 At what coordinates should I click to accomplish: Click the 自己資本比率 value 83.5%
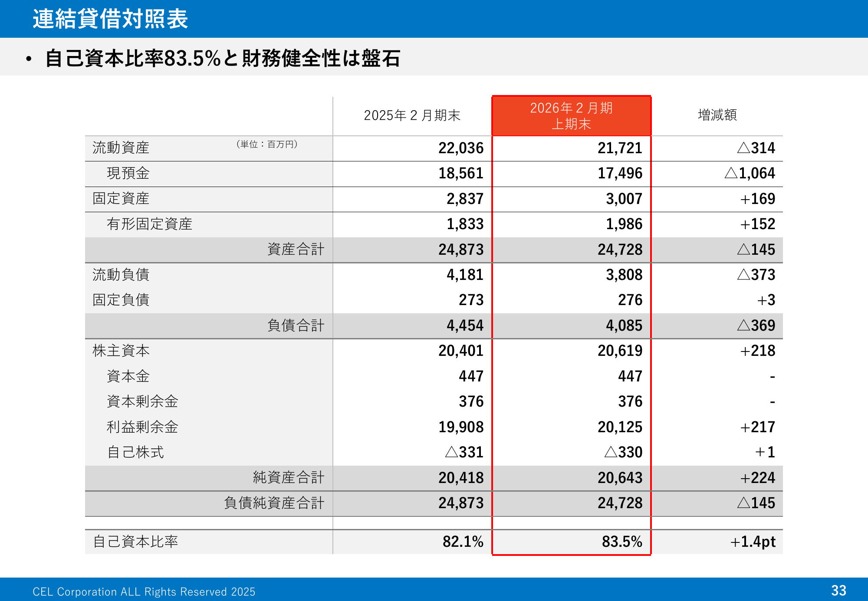[x=621, y=542]
